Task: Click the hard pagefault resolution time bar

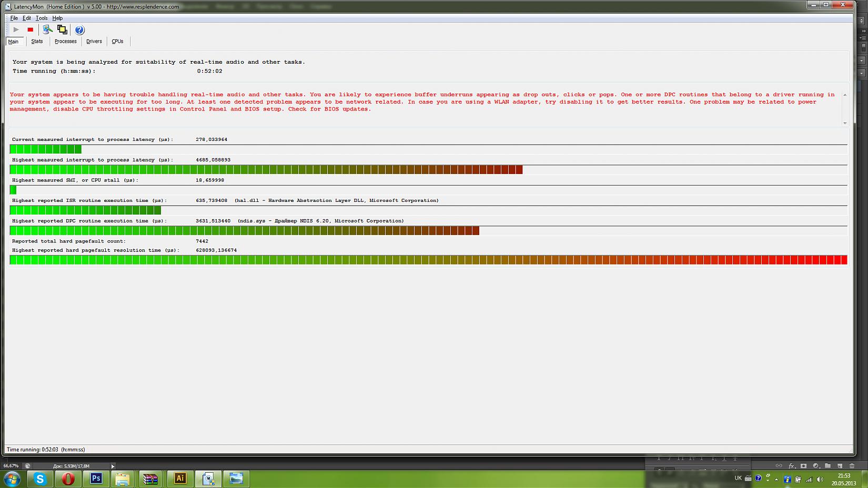Action: point(429,260)
